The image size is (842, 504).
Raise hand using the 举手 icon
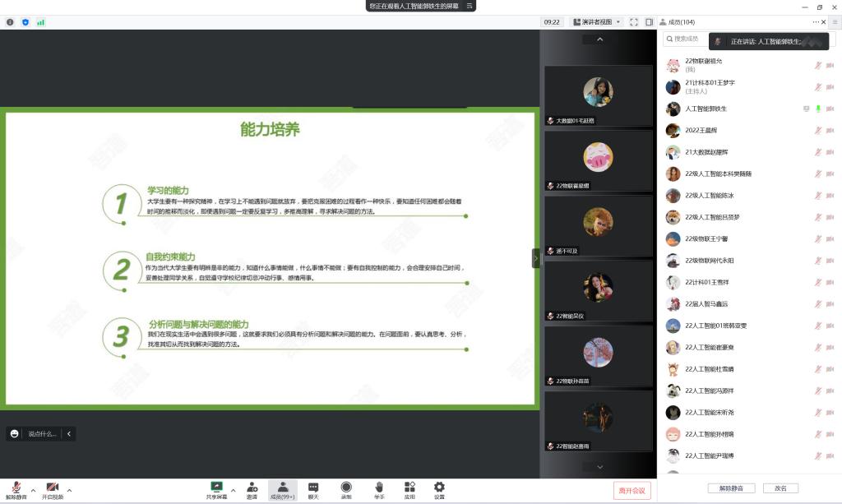[x=379, y=487]
